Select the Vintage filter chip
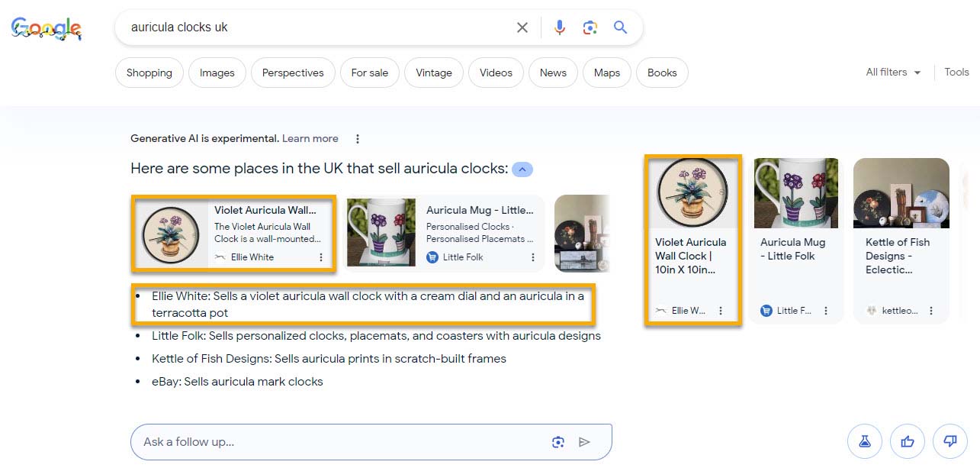Screen dimensions: 980x468 click(x=434, y=73)
